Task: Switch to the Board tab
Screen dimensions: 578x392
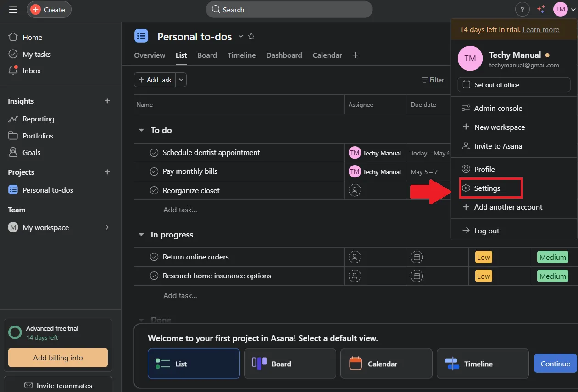Action: coord(207,55)
